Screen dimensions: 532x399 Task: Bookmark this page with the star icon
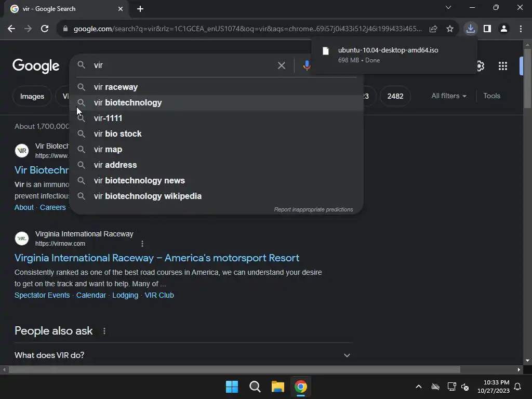tap(450, 29)
